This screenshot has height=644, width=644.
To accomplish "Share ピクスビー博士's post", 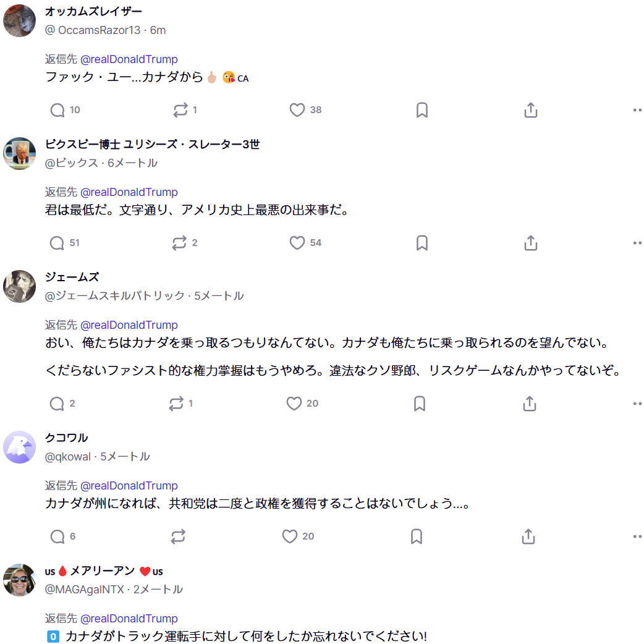I will [530, 243].
